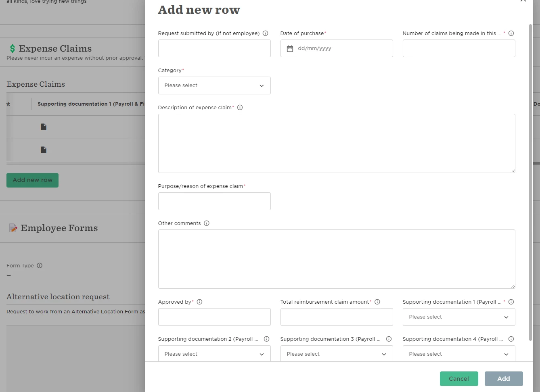Click the Other comments textarea
The height and width of the screenshot is (392, 540).
pyautogui.click(x=337, y=259)
